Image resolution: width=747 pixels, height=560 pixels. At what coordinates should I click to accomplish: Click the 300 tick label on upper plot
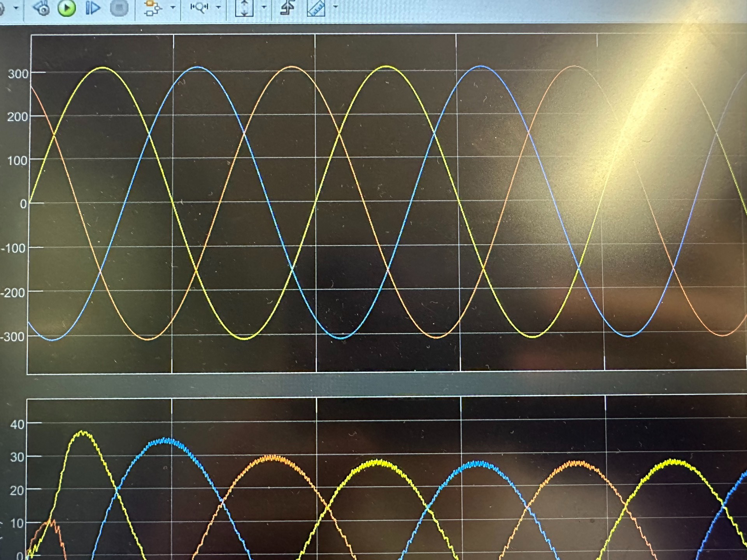[x=18, y=74]
